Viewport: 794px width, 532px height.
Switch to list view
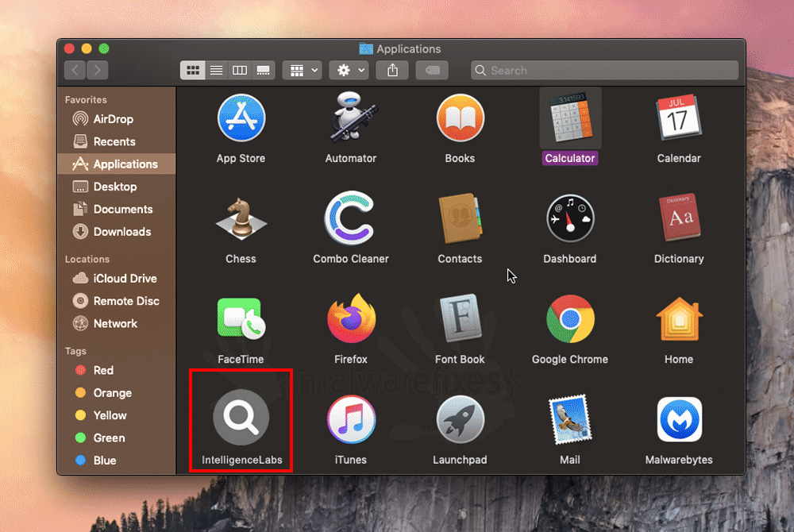tap(216, 70)
